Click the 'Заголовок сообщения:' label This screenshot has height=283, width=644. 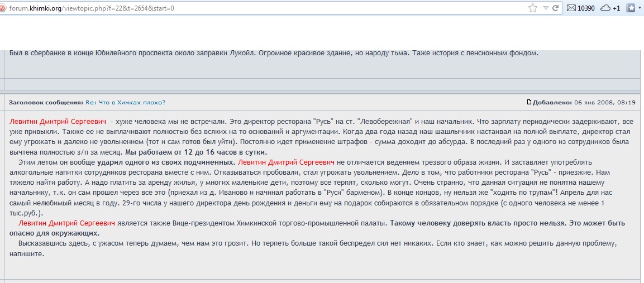pyautogui.click(x=45, y=103)
